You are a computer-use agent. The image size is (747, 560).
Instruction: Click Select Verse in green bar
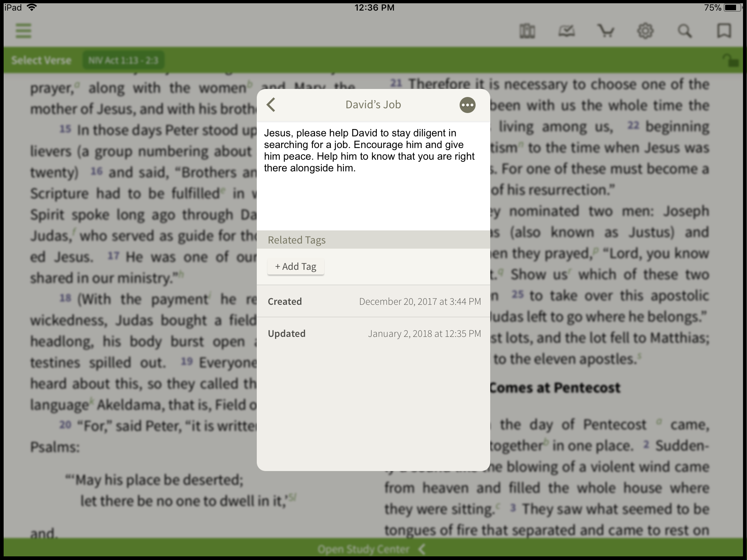pos(41,60)
